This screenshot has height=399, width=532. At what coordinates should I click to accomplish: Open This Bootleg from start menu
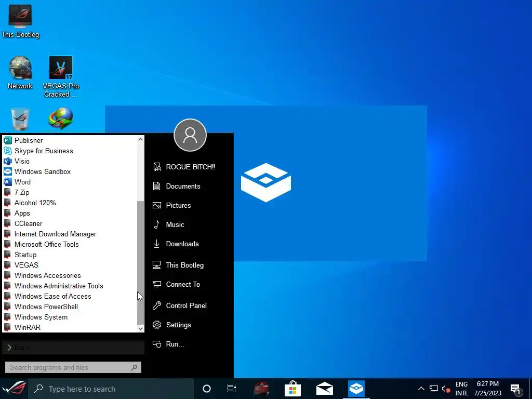coord(190,265)
